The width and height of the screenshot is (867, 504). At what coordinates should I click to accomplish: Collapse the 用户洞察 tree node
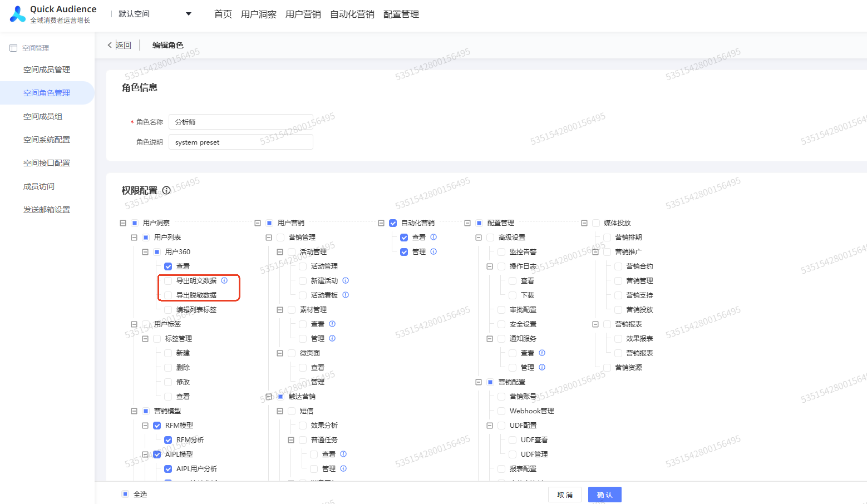pyautogui.click(x=123, y=223)
